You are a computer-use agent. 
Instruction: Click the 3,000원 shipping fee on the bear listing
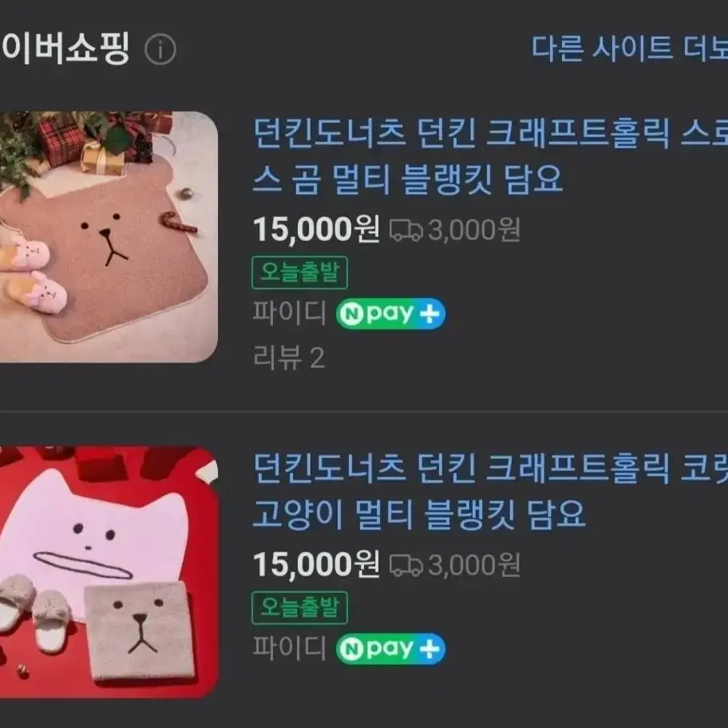(473, 230)
